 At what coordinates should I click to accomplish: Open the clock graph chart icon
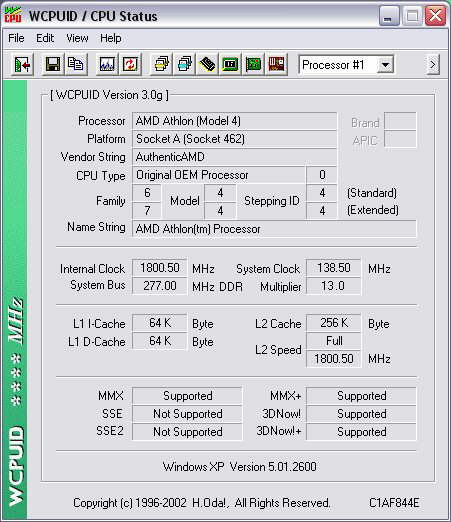[x=107, y=64]
